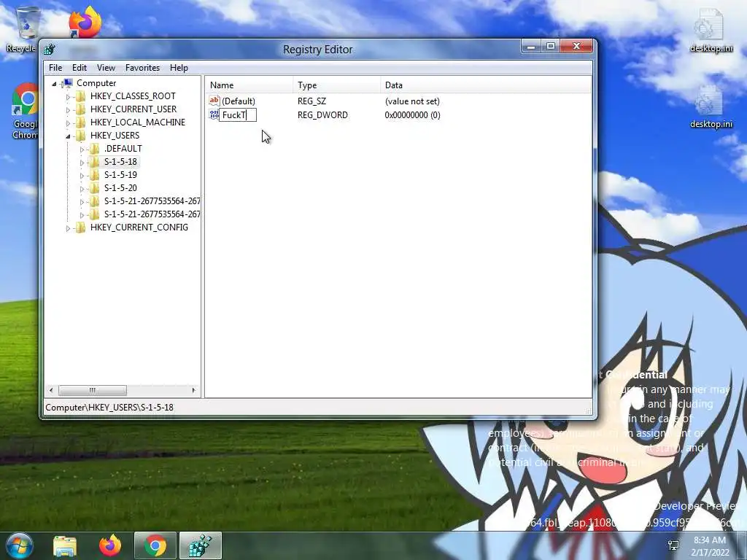This screenshot has height=560, width=747.
Task: Open the Windows Start button
Action: (x=18, y=545)
